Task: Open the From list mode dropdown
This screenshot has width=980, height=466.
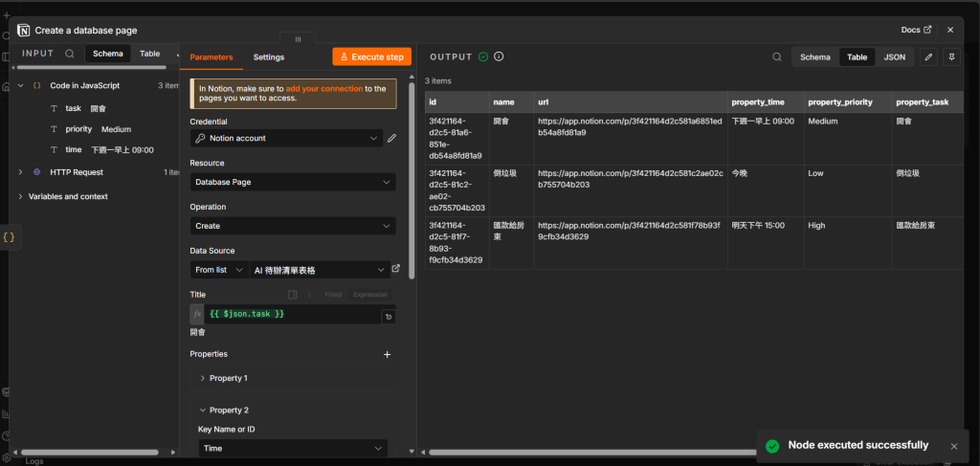Action: [219, 270]
